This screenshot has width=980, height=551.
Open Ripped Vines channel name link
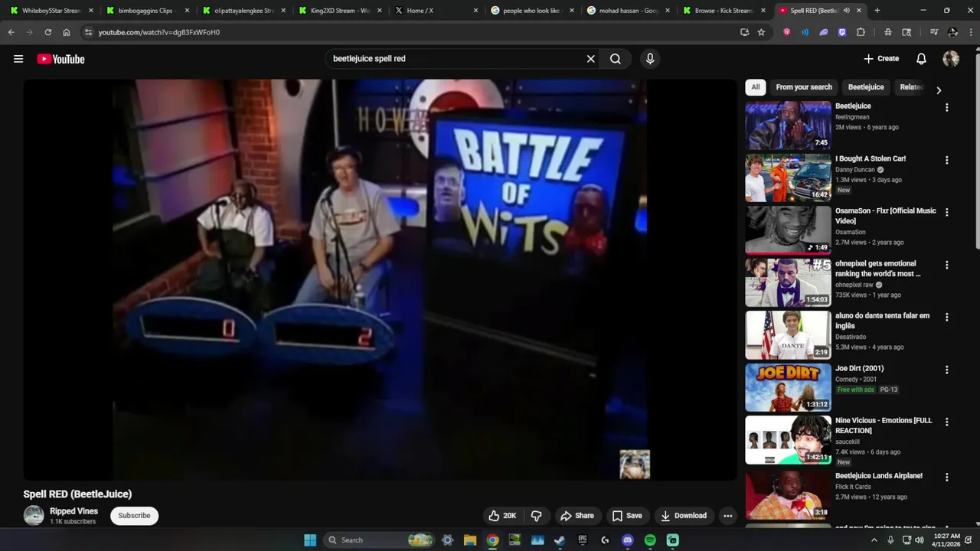[73, 511]
